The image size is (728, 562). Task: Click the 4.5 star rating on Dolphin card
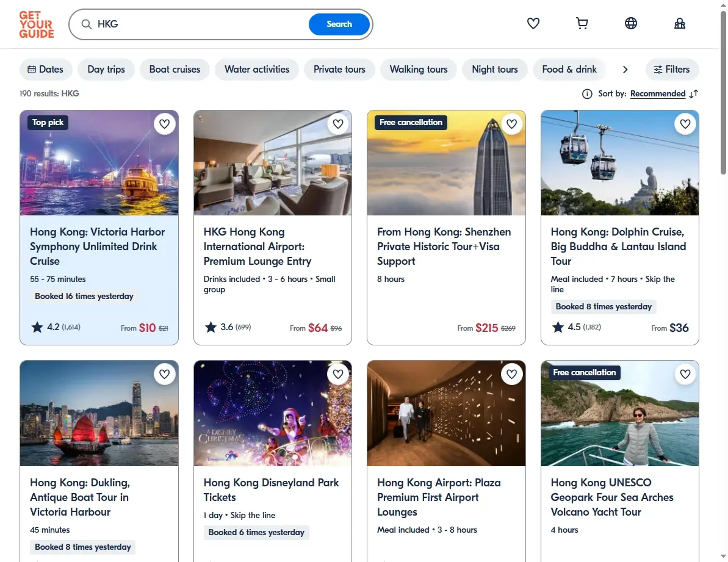point(576,327)
